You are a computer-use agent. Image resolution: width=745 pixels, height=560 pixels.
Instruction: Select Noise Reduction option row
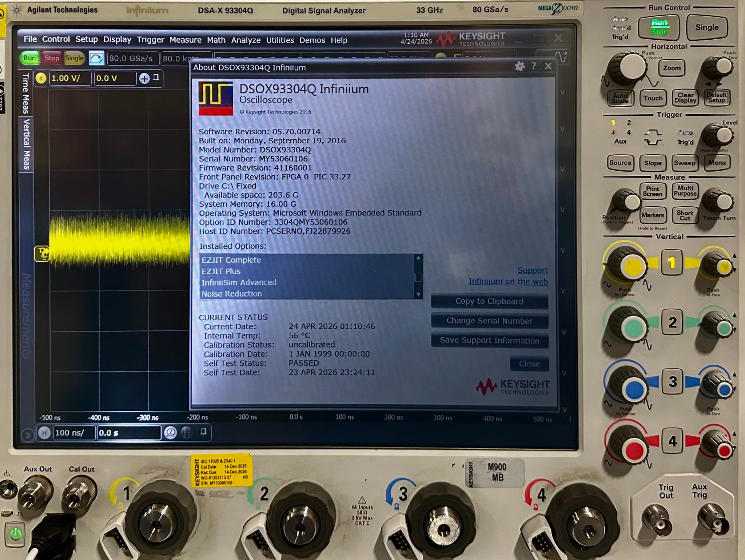tap(307, 294)
